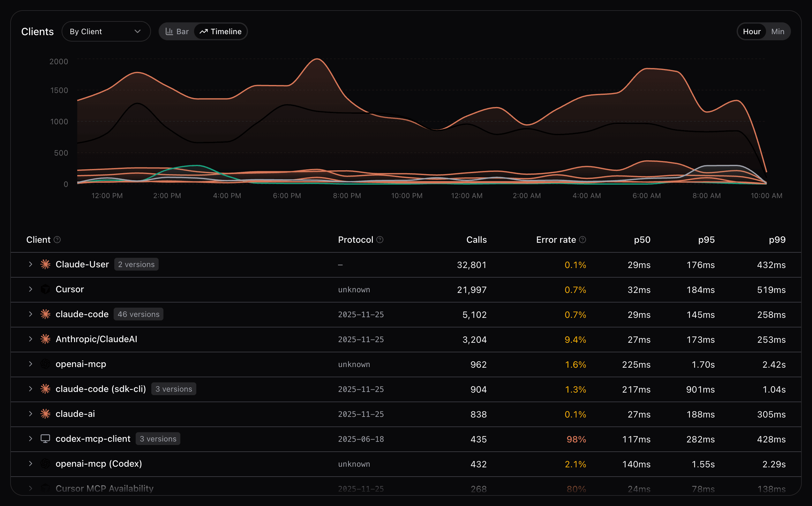The image size is (812, 506).
Task: Click the 9.4% error rate for Anthropic/ClaudeAI
Action: point(575,340)
